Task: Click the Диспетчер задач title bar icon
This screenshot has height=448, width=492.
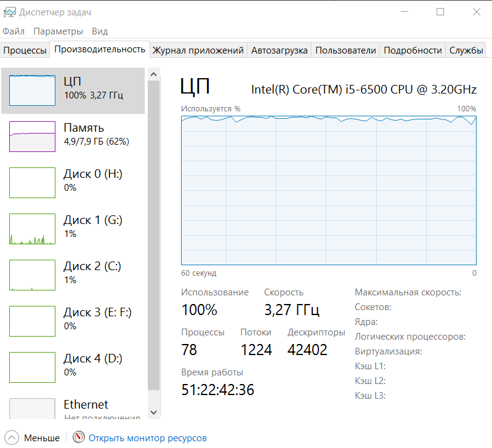Action: (x=9, y=12)
